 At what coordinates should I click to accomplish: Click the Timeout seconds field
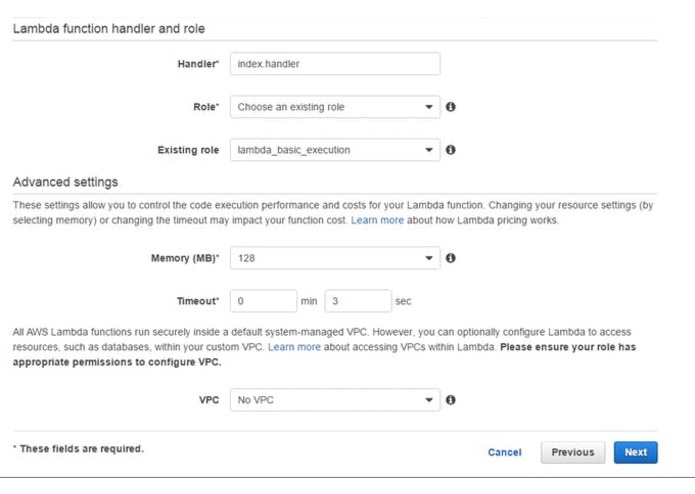(358, 301)
